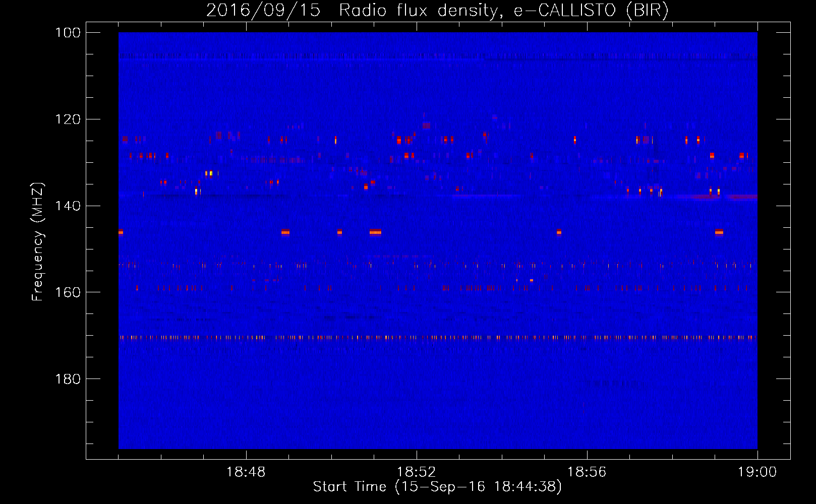Image resolution: width=816 pixels, height=504 pixels.
Task: Click the '18:56' time axis label
Action: click(587, 472)
